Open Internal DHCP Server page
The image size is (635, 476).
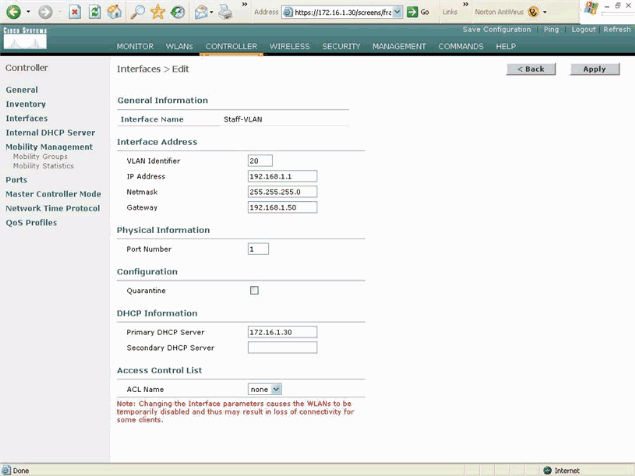[x=50, y=132]
